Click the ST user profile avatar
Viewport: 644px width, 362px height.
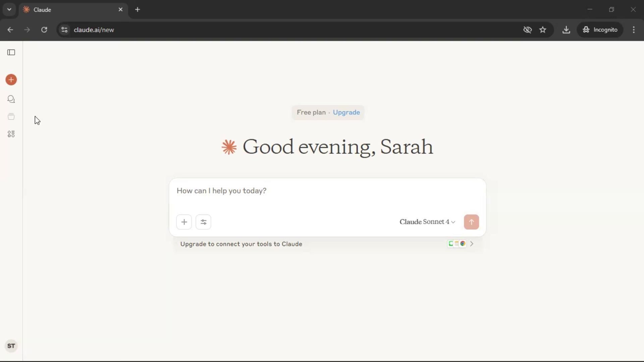point(11,346)
